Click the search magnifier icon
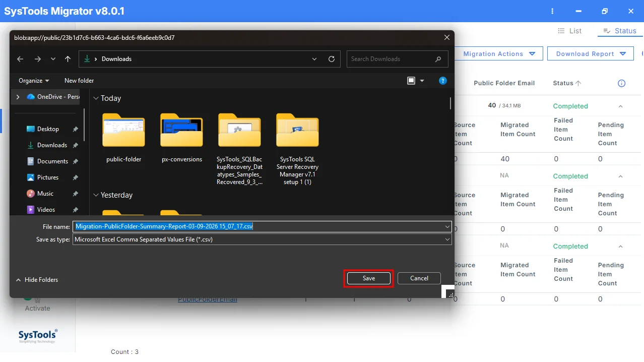The height and width of the screenshot is (362, 644). point(438,59)
